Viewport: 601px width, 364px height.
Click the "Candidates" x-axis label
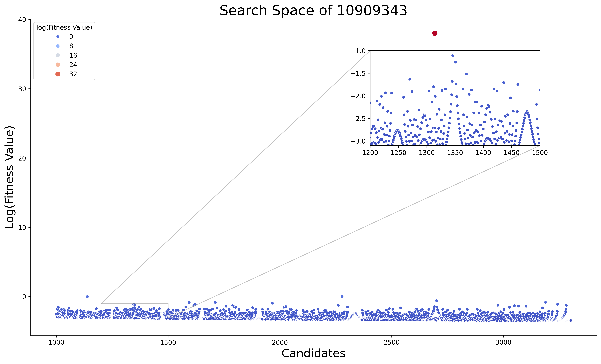[x=313, y=353]
